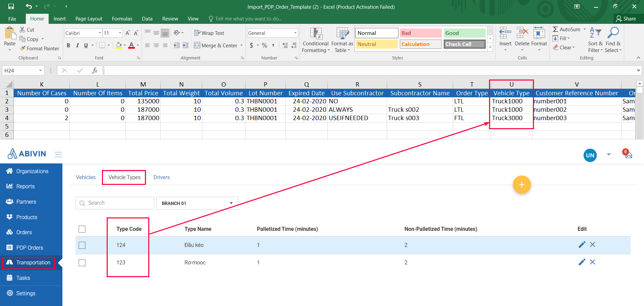Delete vehicle type 124 with X icon
Image resolution: width=644 pixels, height=306 pixels.
tap(593, 245)
